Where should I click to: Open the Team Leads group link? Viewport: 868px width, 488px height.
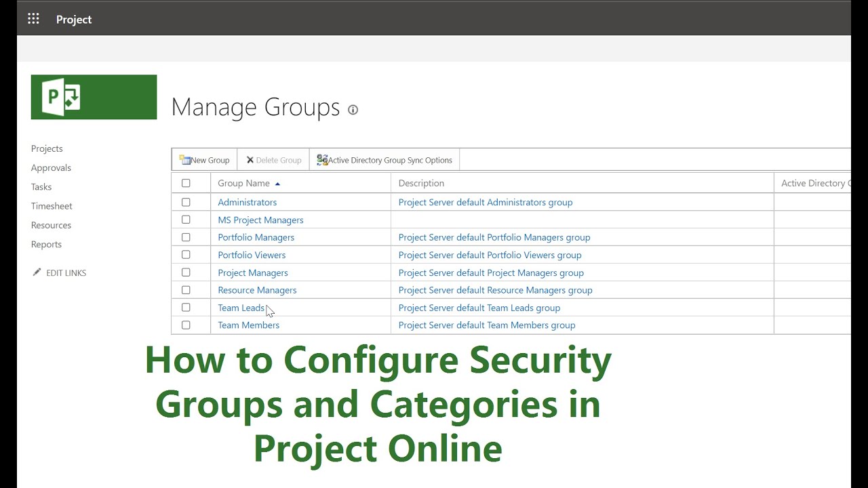[241, 308]
